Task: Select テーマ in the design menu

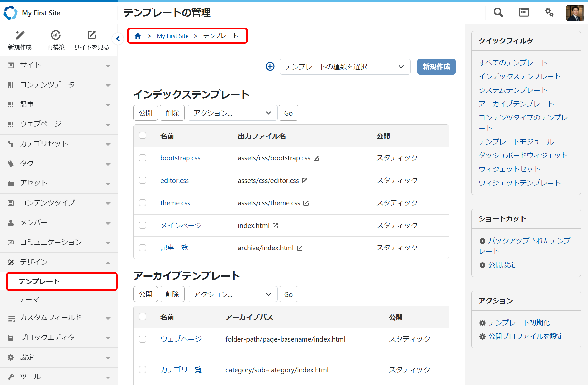Action: click(29, 299)
